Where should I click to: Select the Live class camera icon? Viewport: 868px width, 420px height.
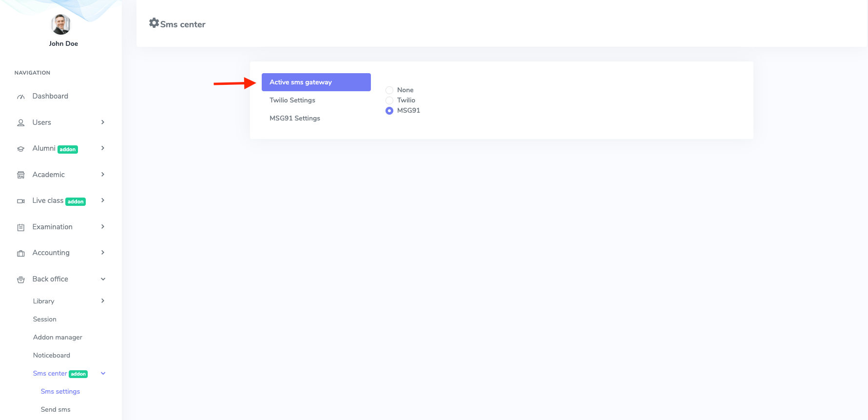click(20, 201)
